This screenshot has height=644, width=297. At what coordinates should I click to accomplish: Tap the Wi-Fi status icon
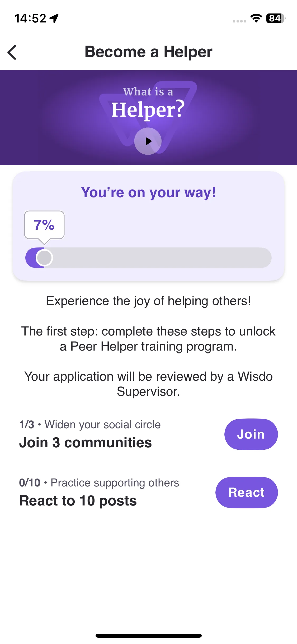point(256,18)
